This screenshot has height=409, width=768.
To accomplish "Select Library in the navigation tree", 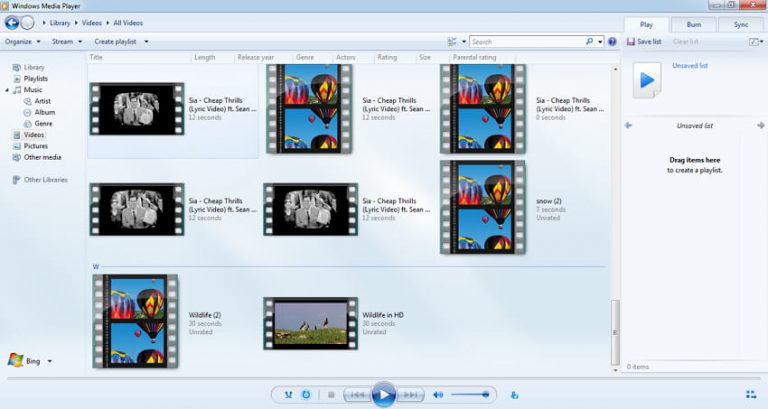I will pyautogui.click(x=34, y=67).
